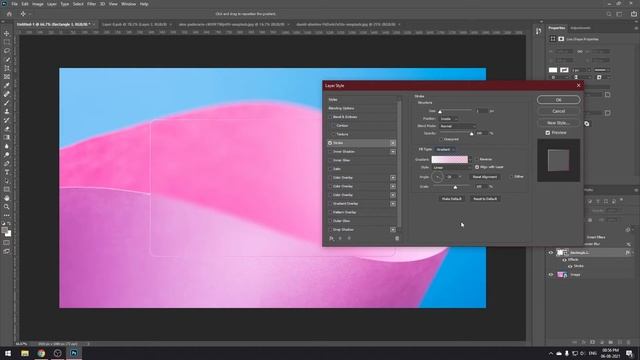This screenshot has width=640, height=360.
Task: Select the Hand tool
Action: click(x=7, y=198)
